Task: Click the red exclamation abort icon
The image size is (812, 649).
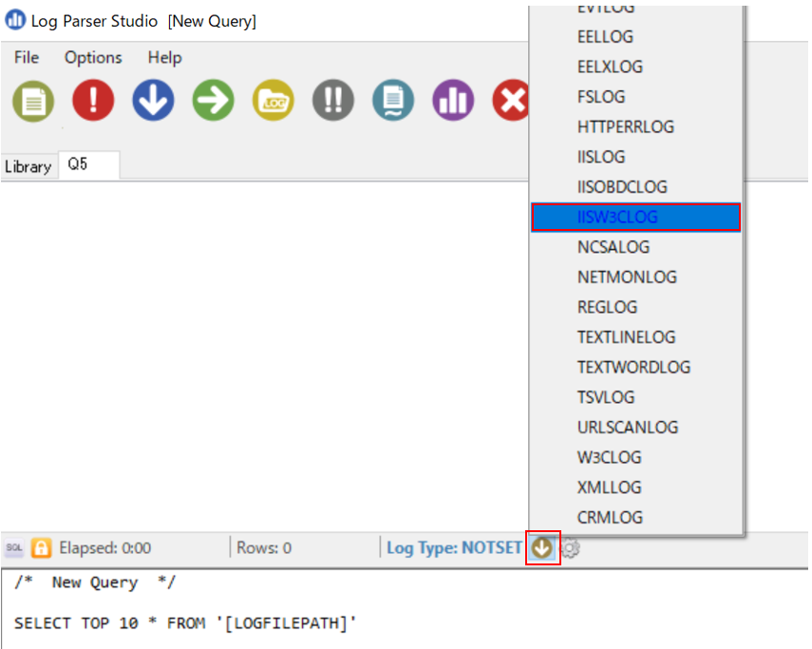Action: click(x=92, y=100)
